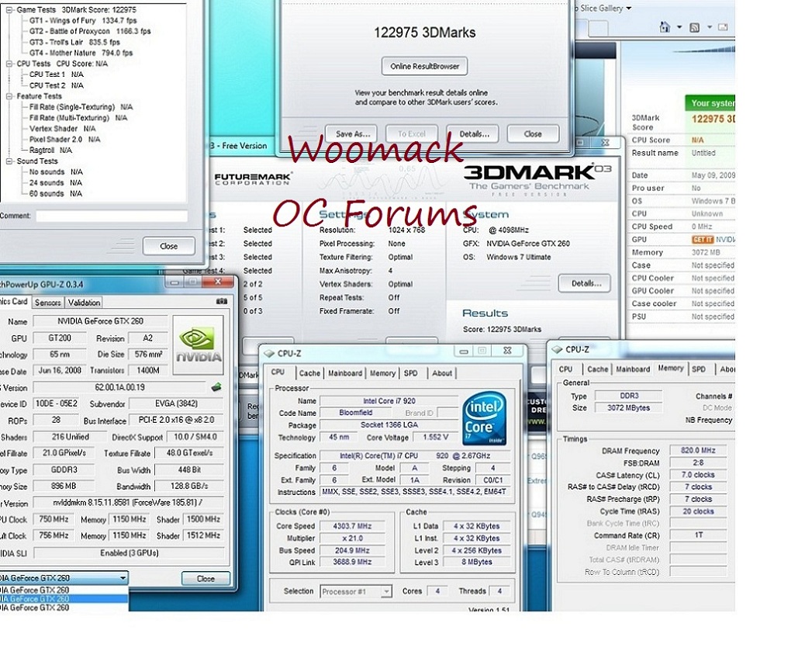Open Cache tab in the memory timings CPU-Z window
Viewport: 812px width, 651px height.
click(598, 369)
